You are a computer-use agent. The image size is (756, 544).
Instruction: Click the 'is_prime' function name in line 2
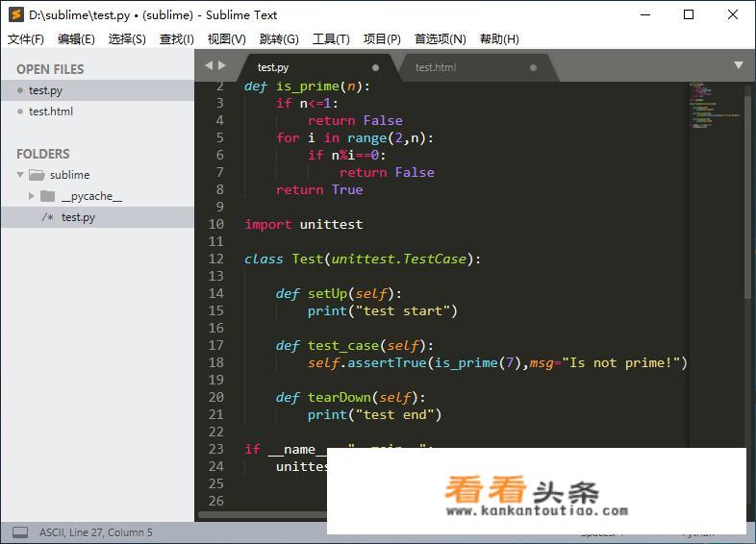point(308,87)
